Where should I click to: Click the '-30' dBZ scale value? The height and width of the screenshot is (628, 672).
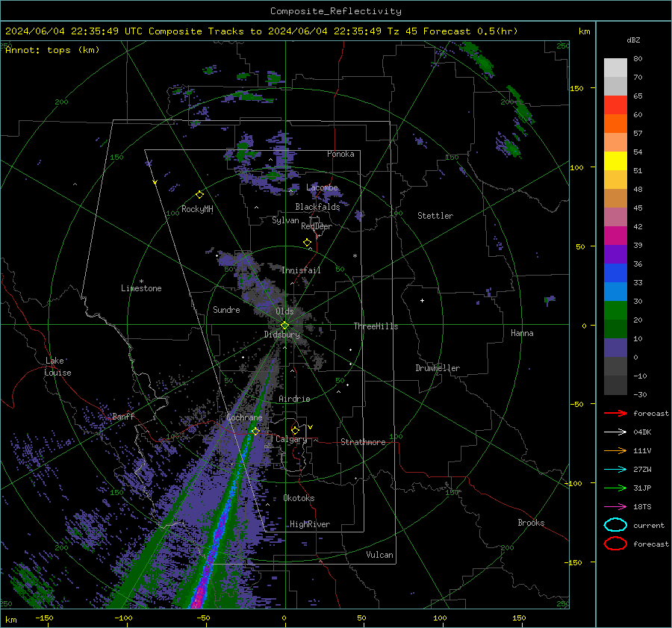[641, 395]
